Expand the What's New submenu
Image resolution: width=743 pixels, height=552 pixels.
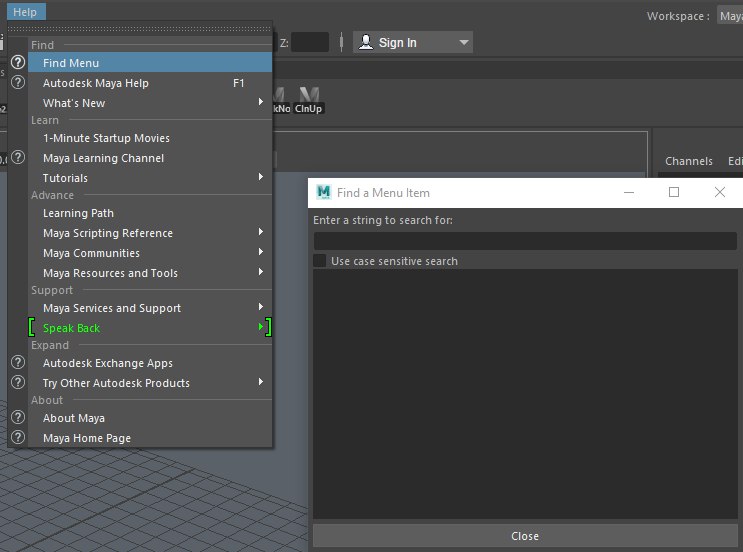pyautogui.click(x=261, y=102)
